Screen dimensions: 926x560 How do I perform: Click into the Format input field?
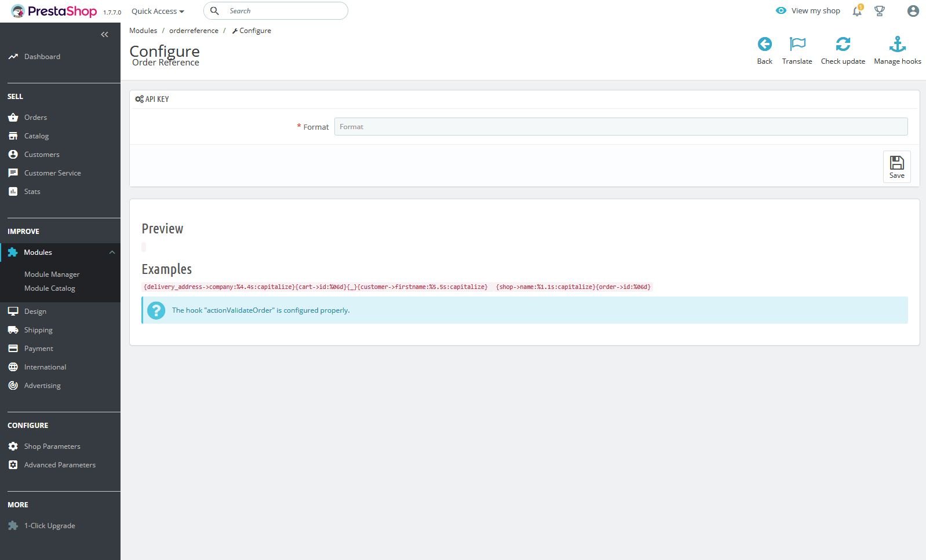[621, 126]
